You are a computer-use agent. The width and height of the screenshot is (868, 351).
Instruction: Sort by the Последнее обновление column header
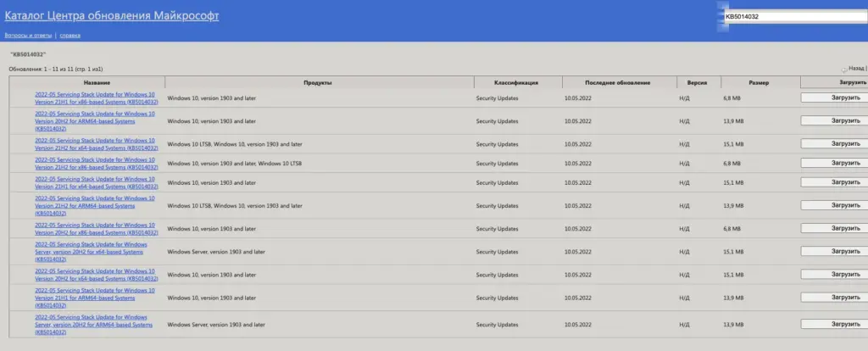coord(617,82)
